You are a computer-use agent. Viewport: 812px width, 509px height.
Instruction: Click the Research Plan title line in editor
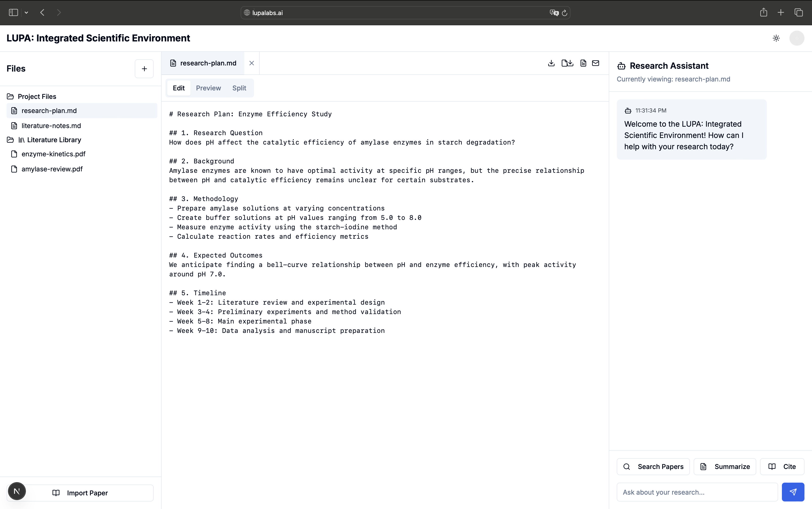click(x=250, y=114)
